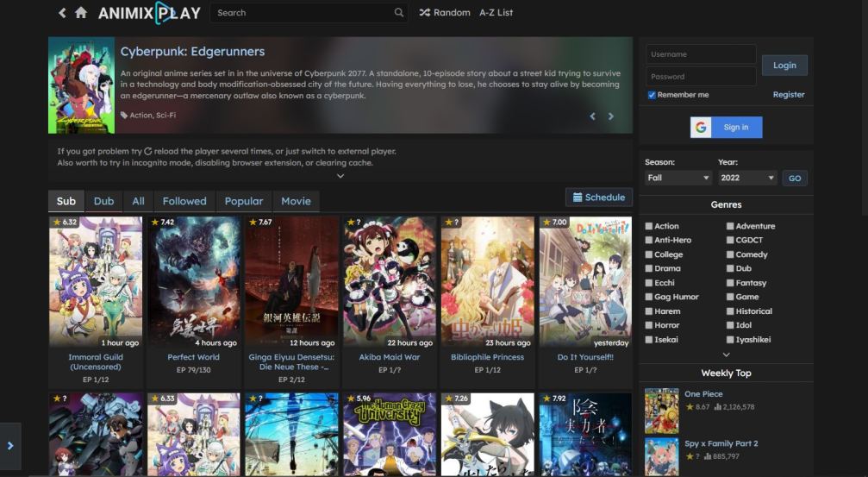The image size is (868, 477).
Task: Click the reload icon in the notice
Action: coord(147,151)
